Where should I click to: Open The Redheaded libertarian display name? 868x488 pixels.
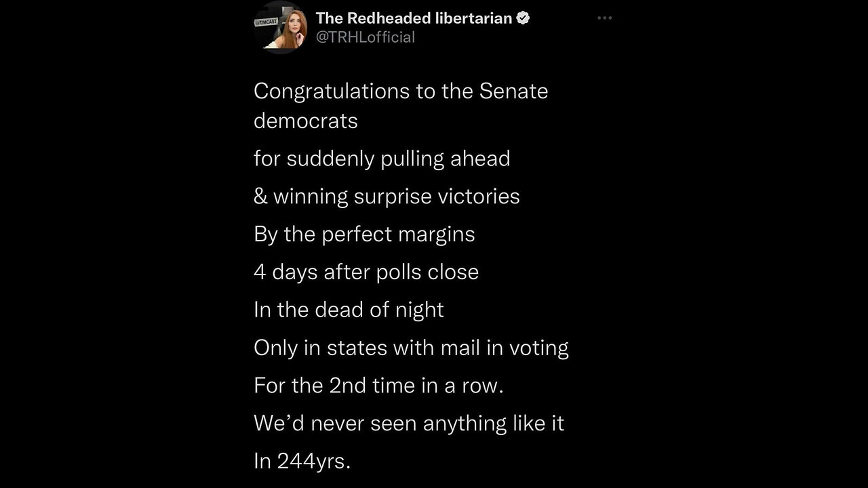[414, 18]
